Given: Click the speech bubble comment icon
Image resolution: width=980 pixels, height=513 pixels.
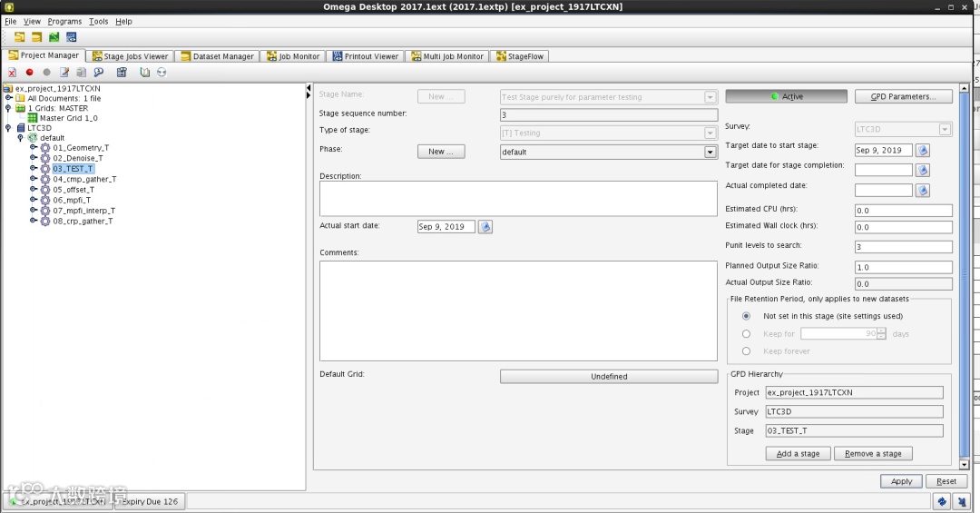Looking at the screenshot, I should pos(98,73).
